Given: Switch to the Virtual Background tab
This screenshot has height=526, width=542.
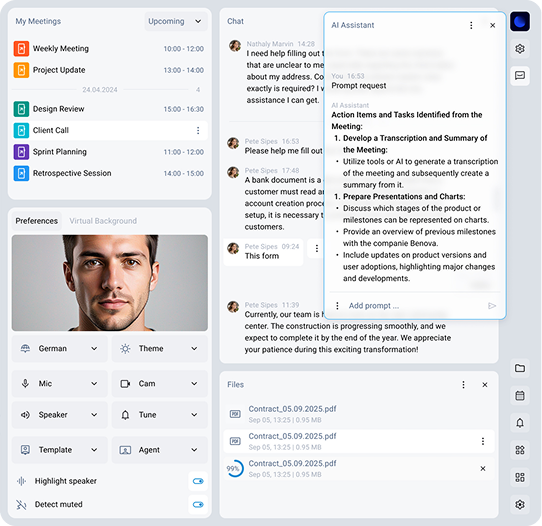Looking at the screenshot, I should (103, 221).
